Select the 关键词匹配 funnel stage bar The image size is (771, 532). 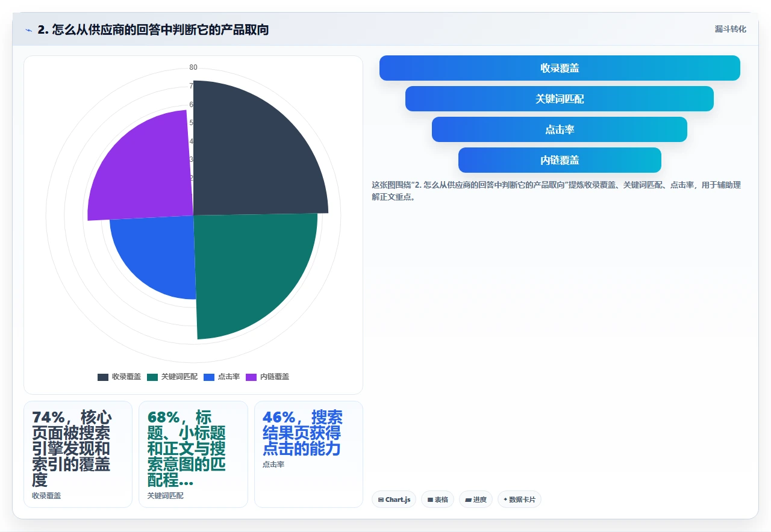(x=560, y=99)
